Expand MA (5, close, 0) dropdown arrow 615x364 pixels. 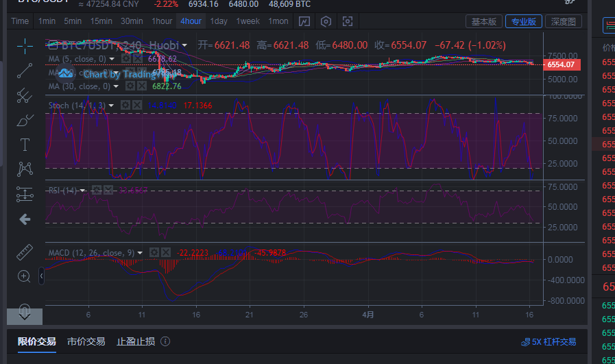pos(112,59)
